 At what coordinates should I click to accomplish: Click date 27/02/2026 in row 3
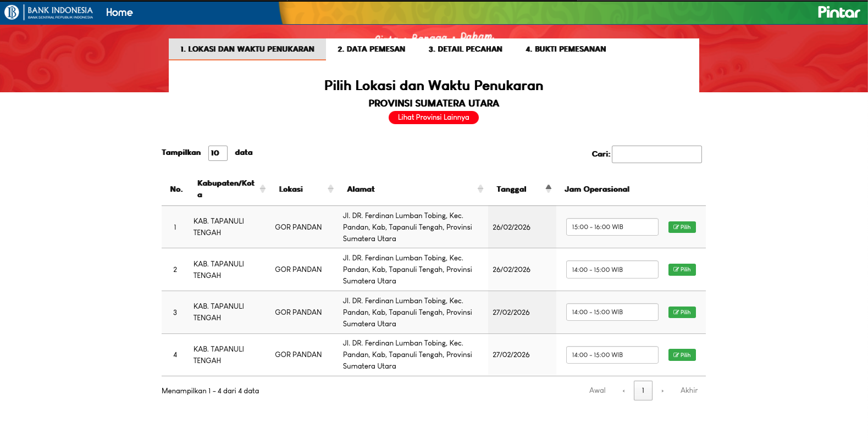click(x=511, y=313)
